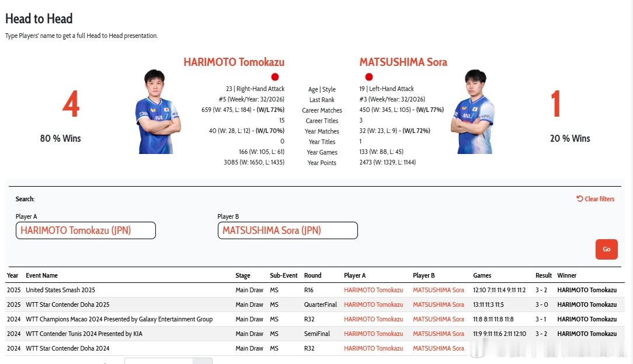Screen dimensions: 633x364
Task: Select the WTT Star Contender Doha 2025 event
Action: point(67,304)
